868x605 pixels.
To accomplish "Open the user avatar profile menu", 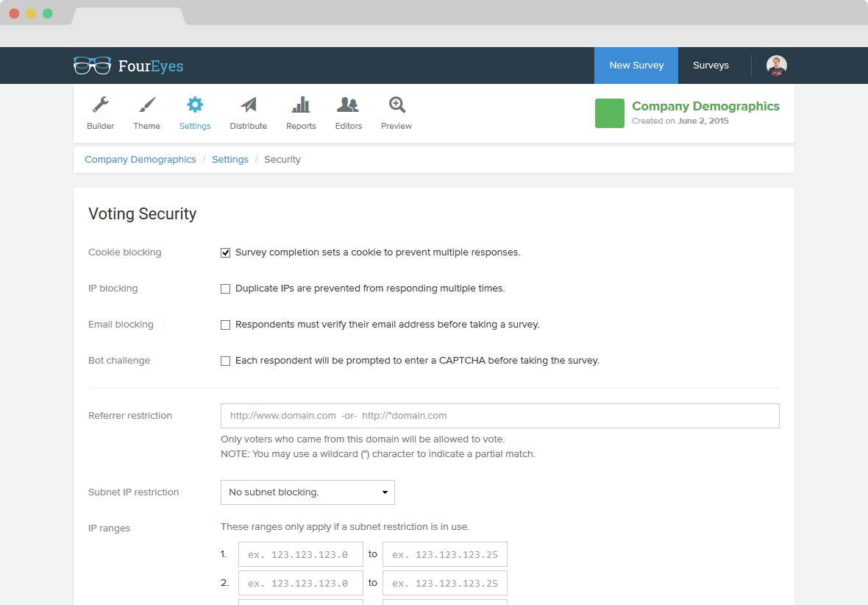I will pos(777,66).
